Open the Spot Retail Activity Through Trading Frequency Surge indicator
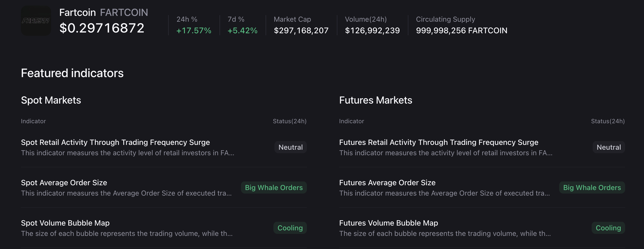 point(115,142)
